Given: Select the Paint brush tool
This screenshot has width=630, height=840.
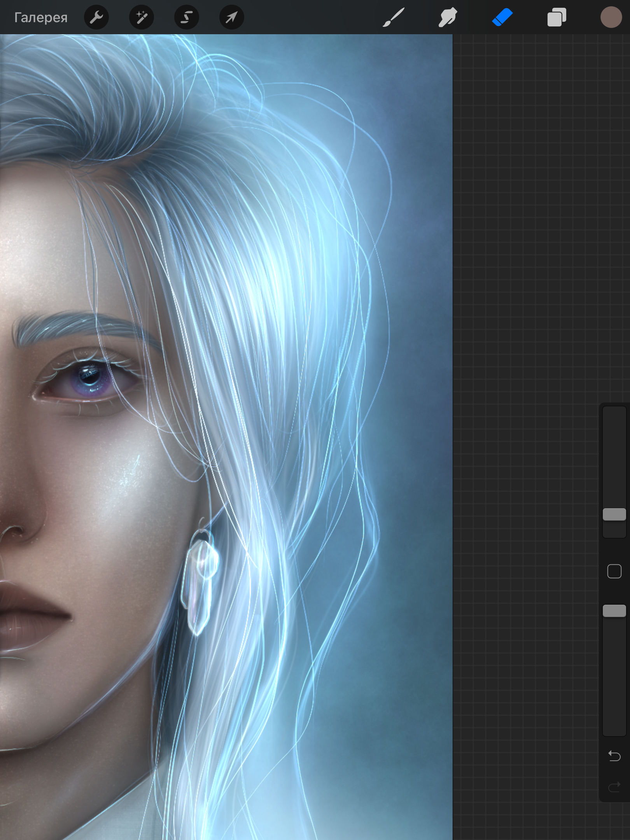Looking at the screenshot, I should (394, 17).
